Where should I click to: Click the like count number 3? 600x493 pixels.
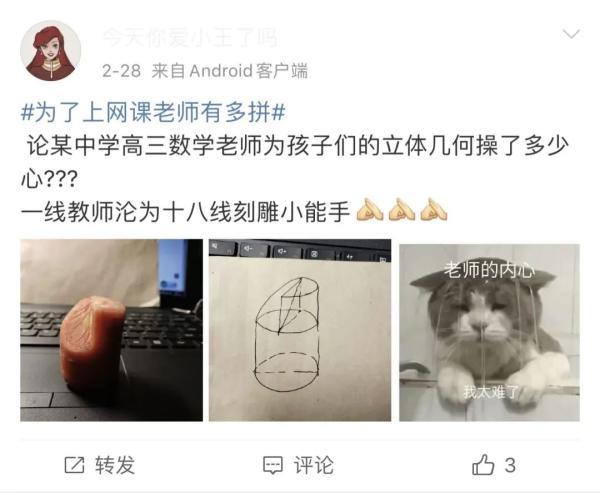pos(510,465)
